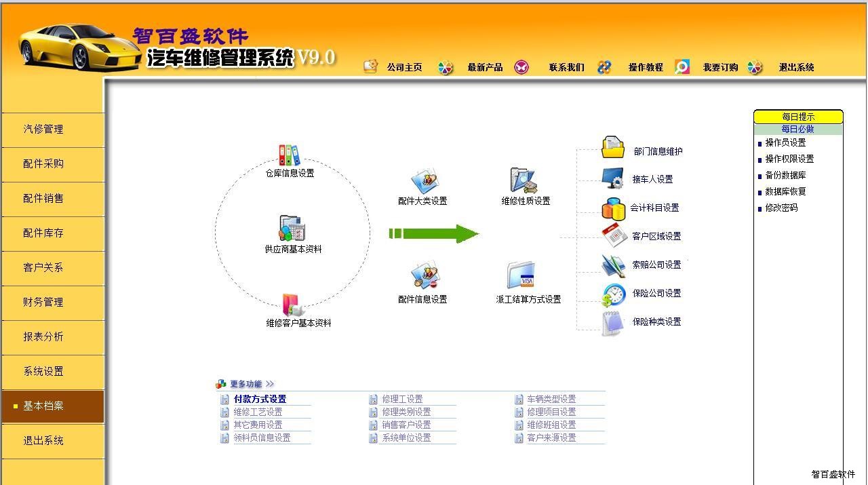868x485 pixels.
Task: Click the document icon beside 付款方式设置
Action: tap(224, 400)
